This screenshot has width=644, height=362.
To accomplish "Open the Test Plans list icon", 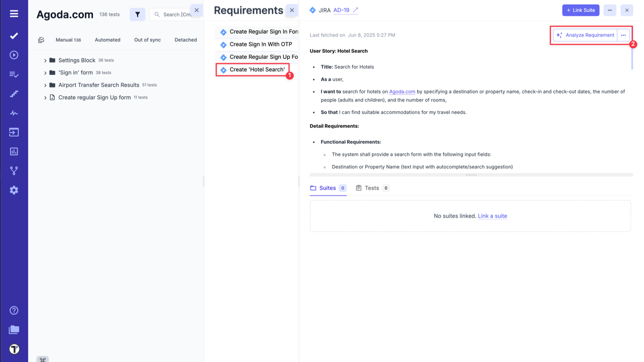I will click(x=14, y=74).
